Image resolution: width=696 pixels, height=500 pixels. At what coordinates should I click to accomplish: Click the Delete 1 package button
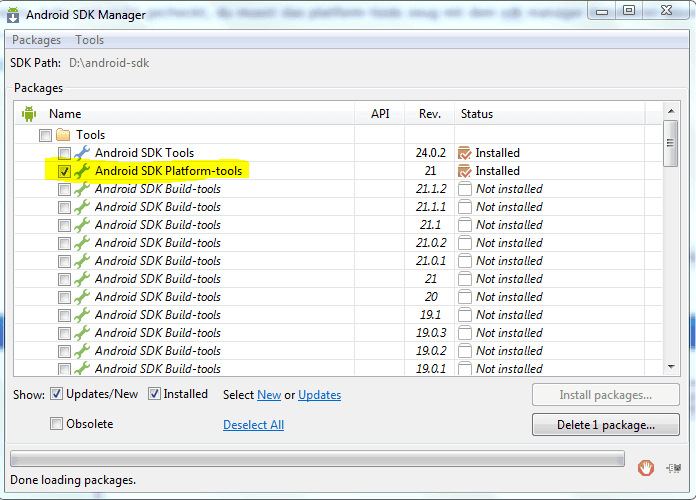pyautogui.click(x=606, y=425)
